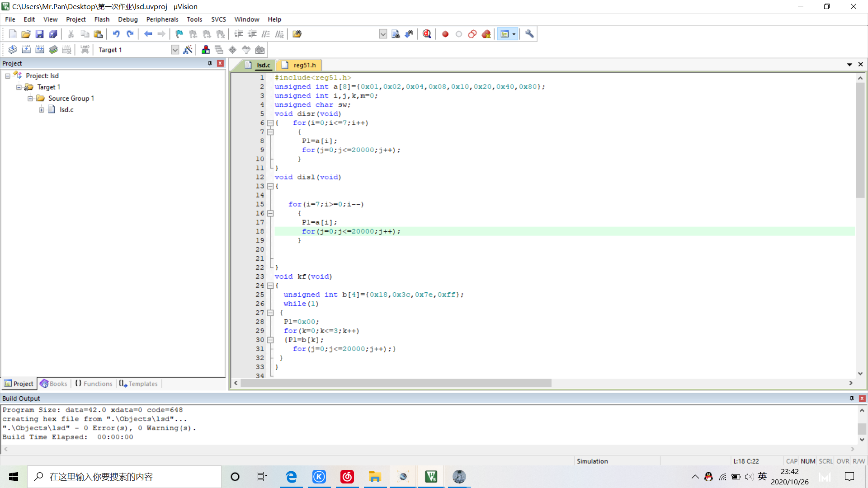Click the editor vertical scrollbar thumb
The height and width of the screenshot is (488, 868).
click(x=860, y=140)
